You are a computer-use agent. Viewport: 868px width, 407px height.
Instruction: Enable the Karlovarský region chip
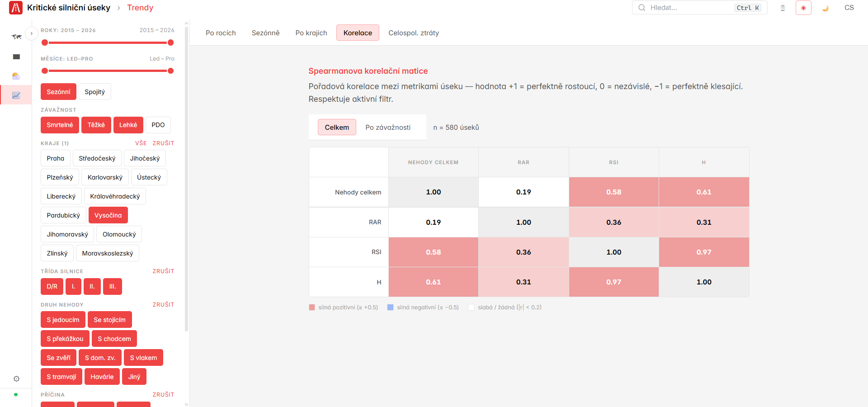pos(105,177)
